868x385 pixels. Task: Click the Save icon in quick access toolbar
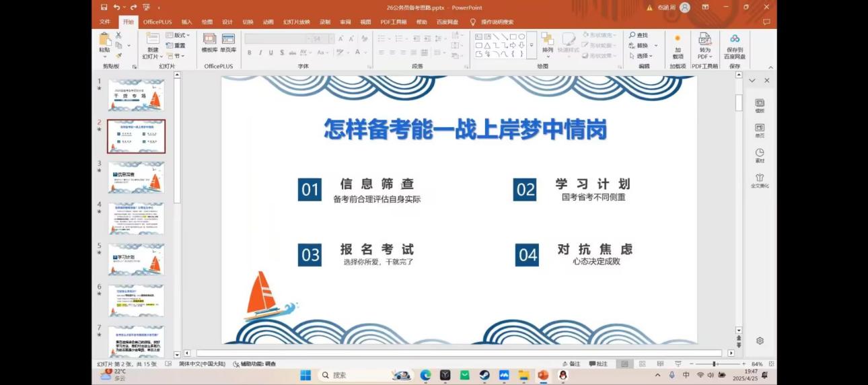point(104,7)
